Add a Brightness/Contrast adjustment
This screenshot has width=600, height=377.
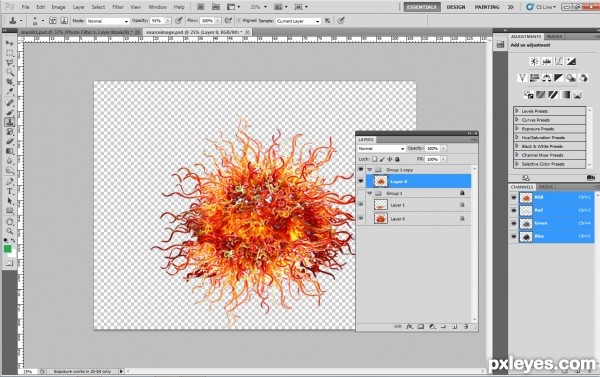click(534, 61)
